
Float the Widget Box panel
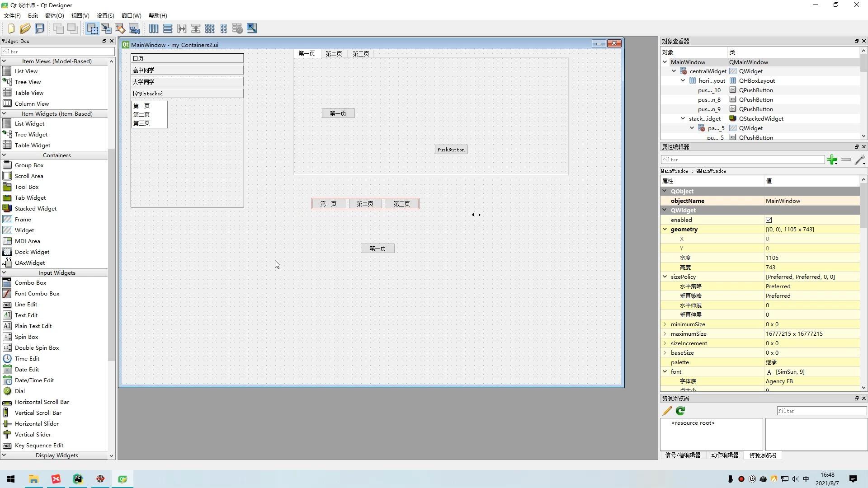[x=104, y=41]
